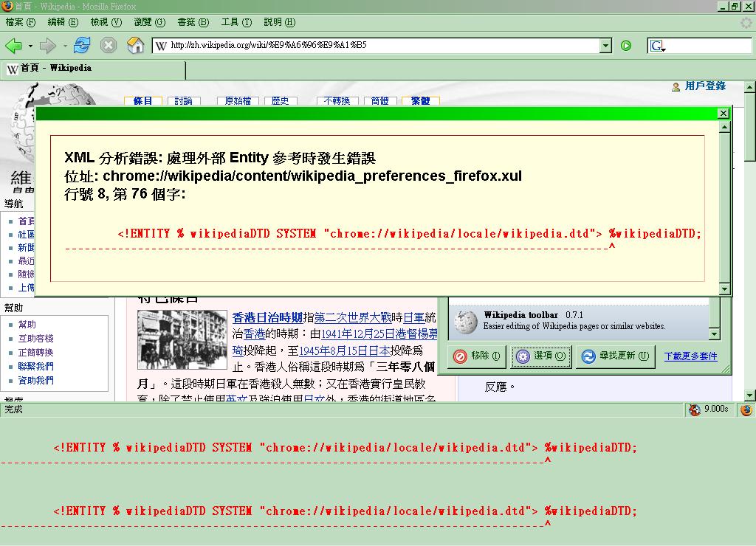
Task: Open the 第二次世界大戰 link
Action: (x=352, y=317)
